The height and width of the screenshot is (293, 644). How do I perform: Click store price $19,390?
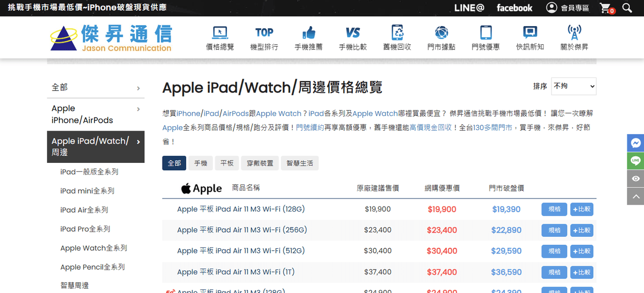coord(506,209)
